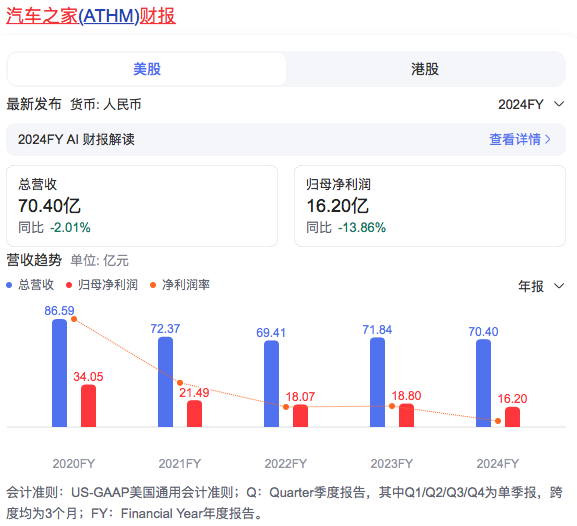Click the 2021FY orange margin point
The height and width of the screenshot is (526, 577).
(x=180, y=383)
